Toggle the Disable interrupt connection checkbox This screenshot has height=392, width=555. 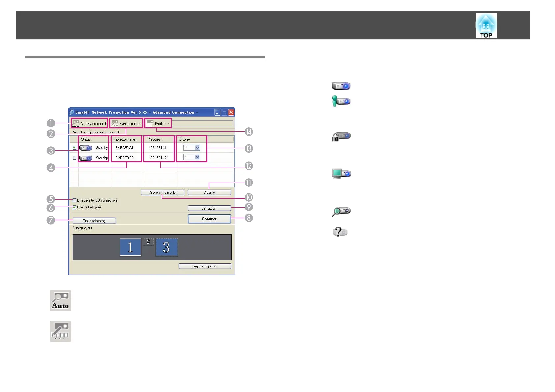pos(74,200)
